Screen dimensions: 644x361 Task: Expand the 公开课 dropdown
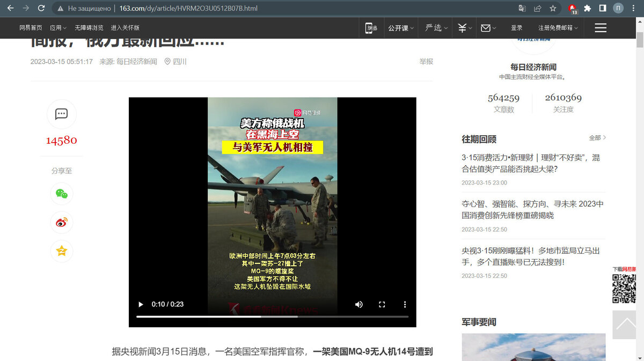(401, 28)
